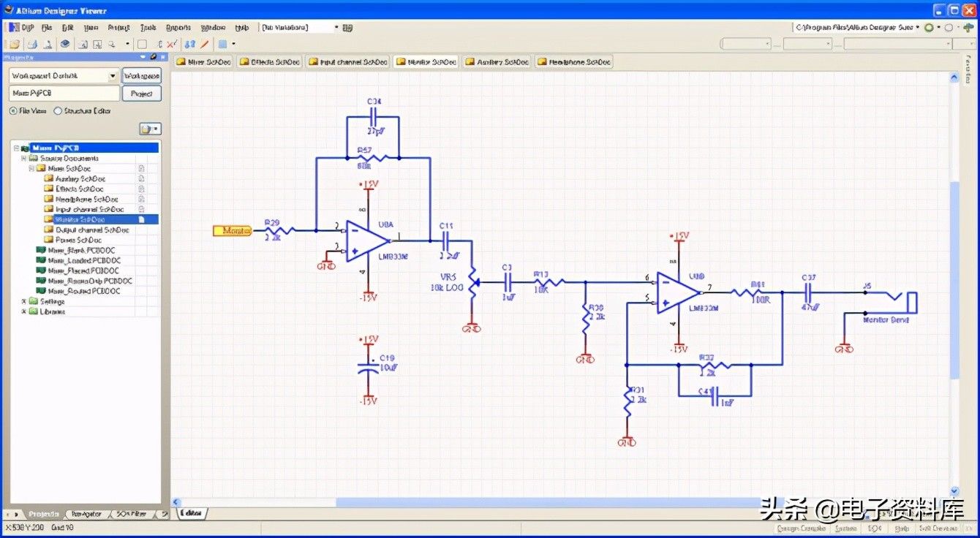Image resolution: width=980 pixels, height=538 pixels.
Task: Select the Structure Editor radio button
Action: coord(59,111)
